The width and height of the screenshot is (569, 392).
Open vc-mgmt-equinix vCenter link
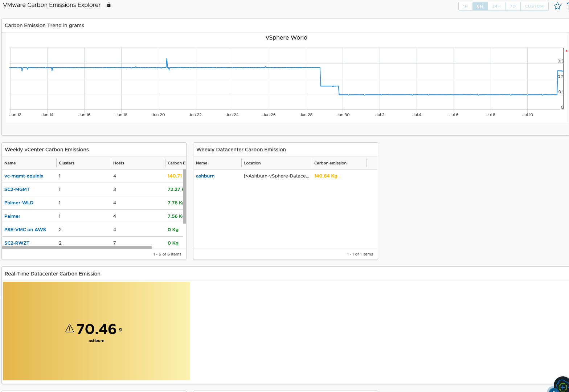pos(24,176)
